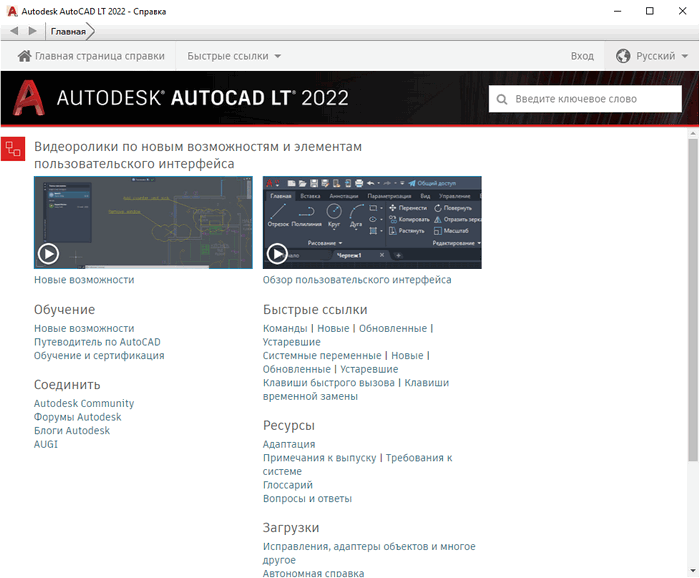Select the Главная breadcrumb

pyautogui.click(x=68, y=31)
